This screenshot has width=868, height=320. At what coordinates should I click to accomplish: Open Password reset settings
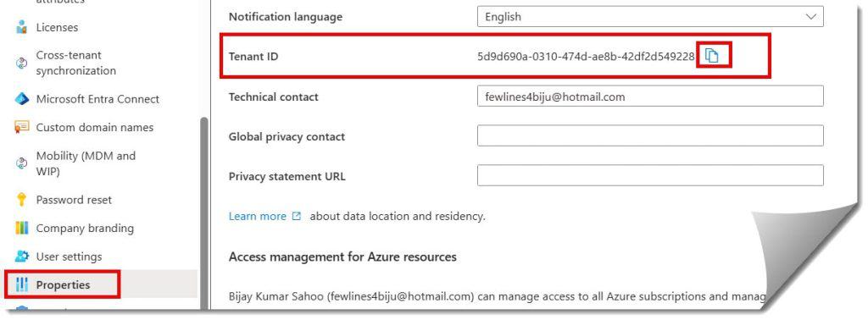click(x=74, y=200)
